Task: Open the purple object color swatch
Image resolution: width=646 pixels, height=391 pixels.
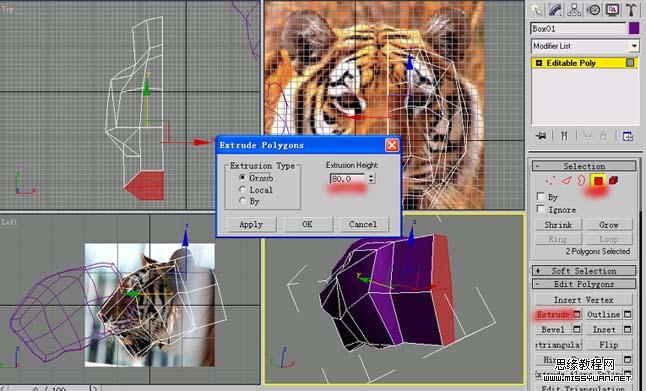Action: point(634,28)
